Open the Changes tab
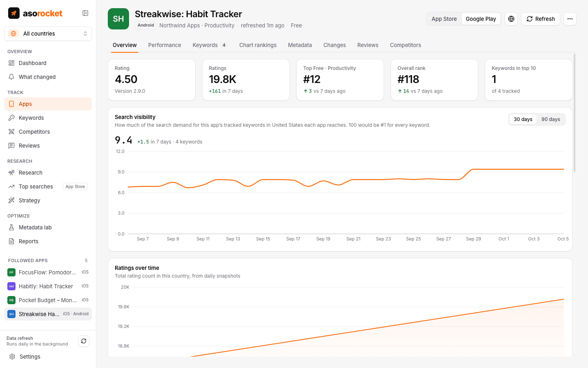Viewport: 588px width, 368px height. (x=334, y=45)
